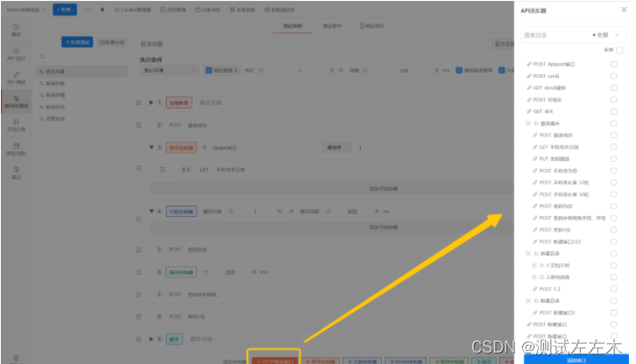Open 全局参数 from the top toolbar

243,10
